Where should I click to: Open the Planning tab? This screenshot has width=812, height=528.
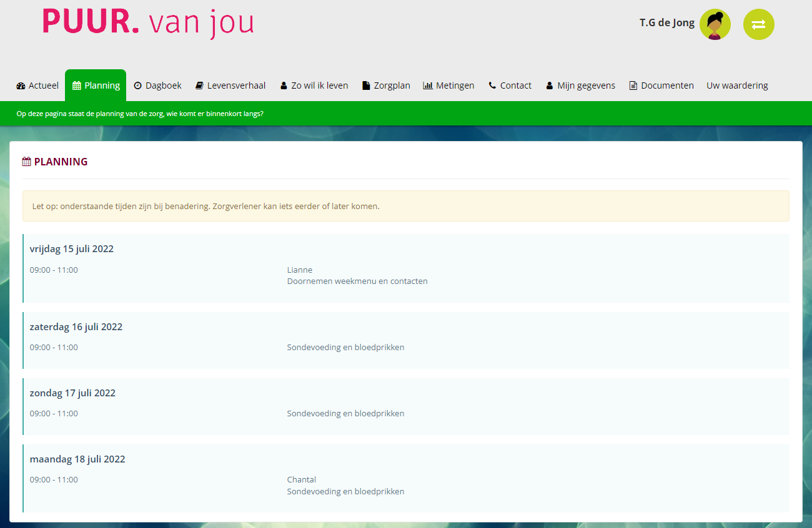[x=96, y=86]
